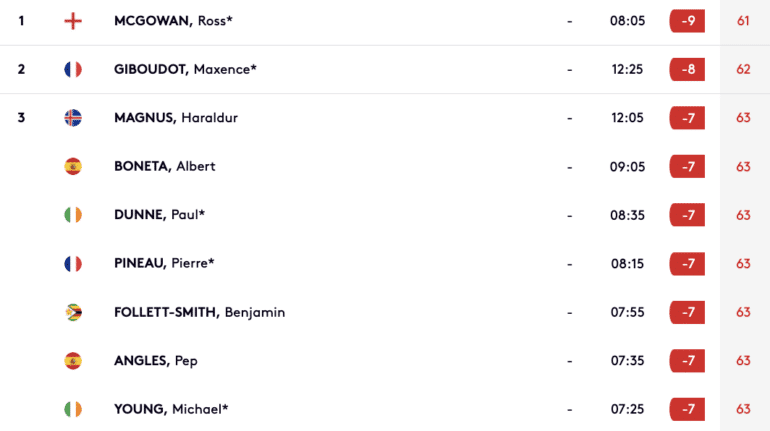Click the 08:05 tee time for McGowan
770x431 pixels.
627,21
